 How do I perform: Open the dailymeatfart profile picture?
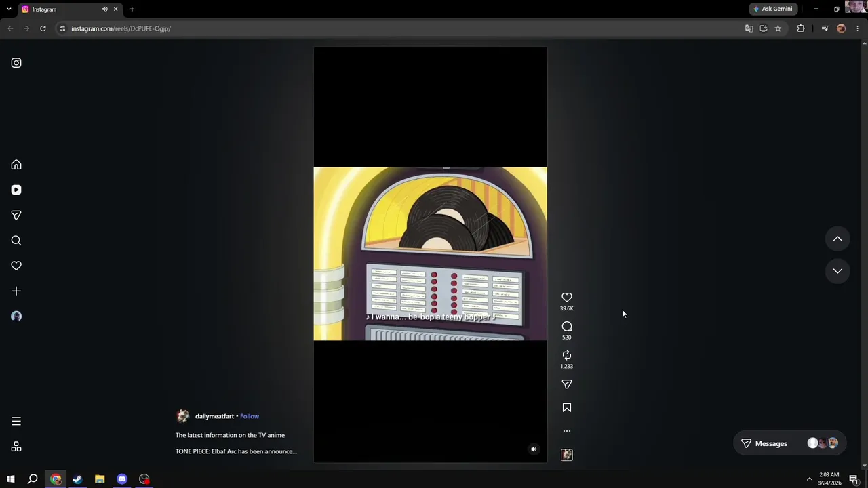(182, 416)
